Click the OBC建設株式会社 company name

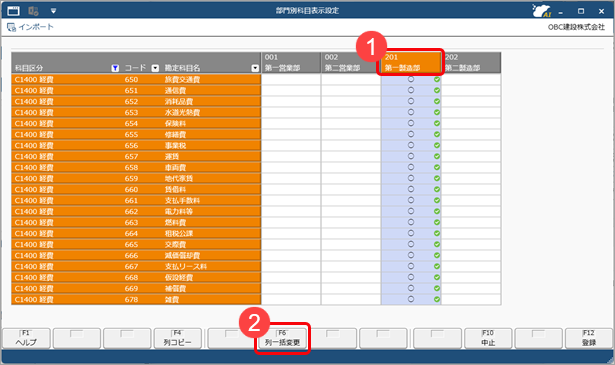click(x=576, y=27)
